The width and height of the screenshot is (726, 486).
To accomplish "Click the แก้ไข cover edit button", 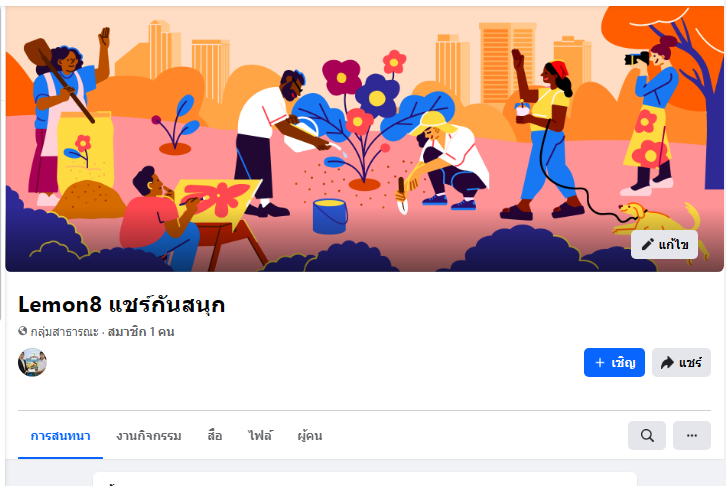I will point(664,244).
